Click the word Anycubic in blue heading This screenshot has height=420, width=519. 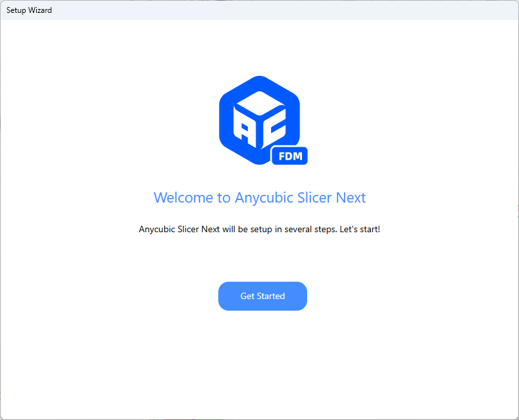pos(264,197)
